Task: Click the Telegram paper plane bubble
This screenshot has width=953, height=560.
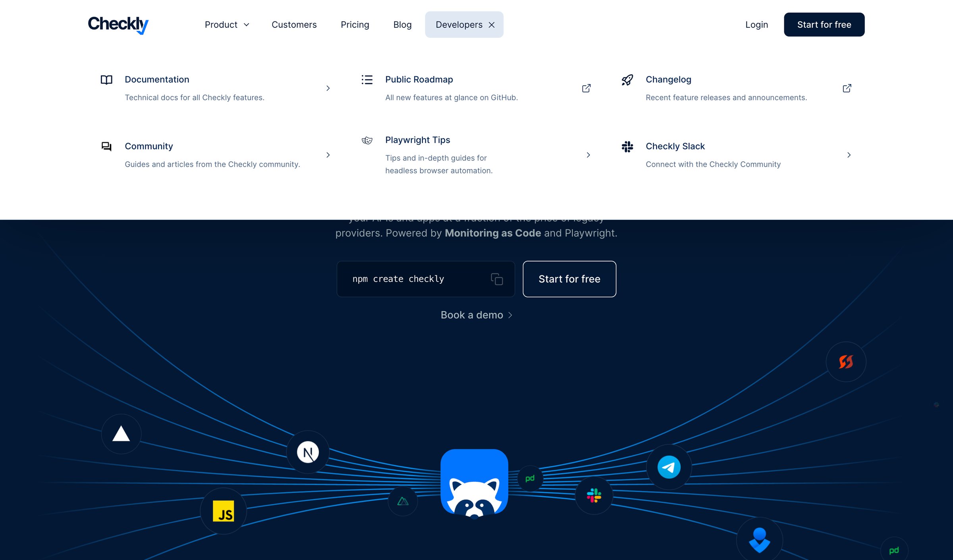Action: point(669,467)
